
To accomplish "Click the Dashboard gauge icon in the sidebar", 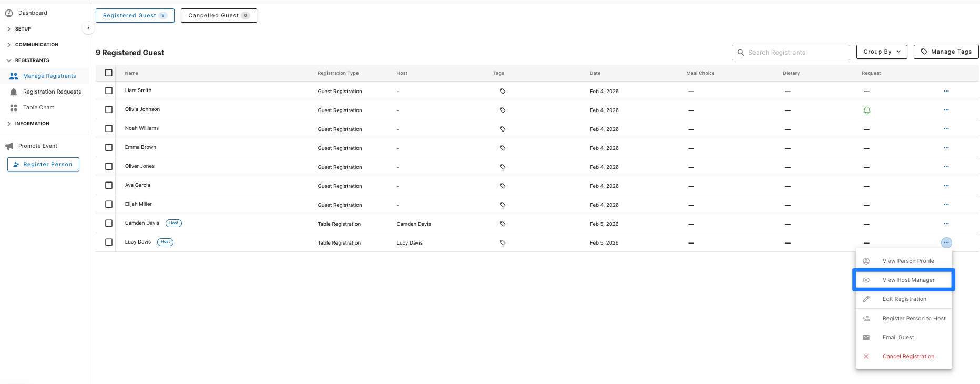I will coord(9,13).
